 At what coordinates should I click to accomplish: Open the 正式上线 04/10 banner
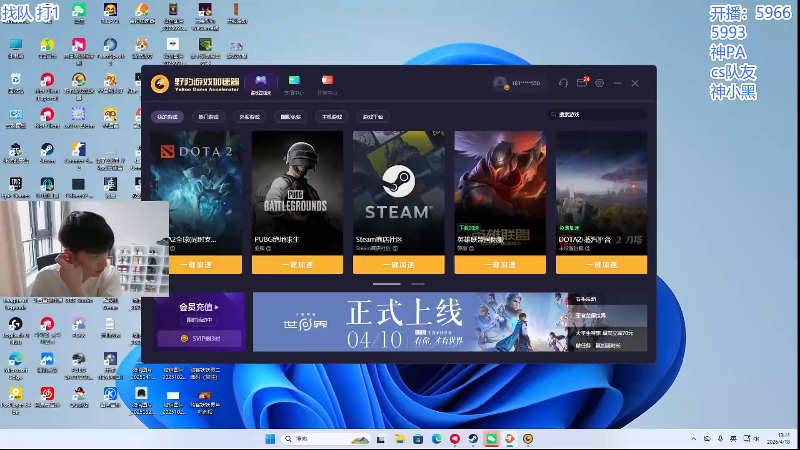(410, 322)
